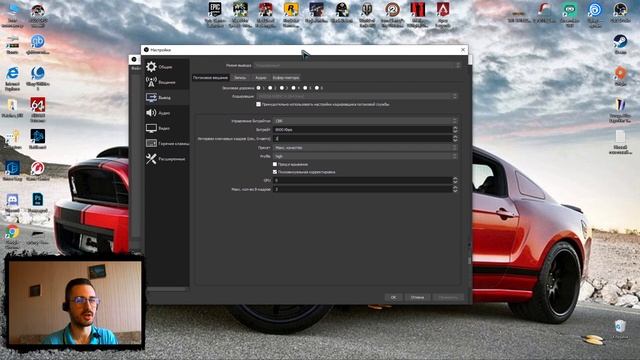Select audio track 1 radio button

(x=258, y=88)
